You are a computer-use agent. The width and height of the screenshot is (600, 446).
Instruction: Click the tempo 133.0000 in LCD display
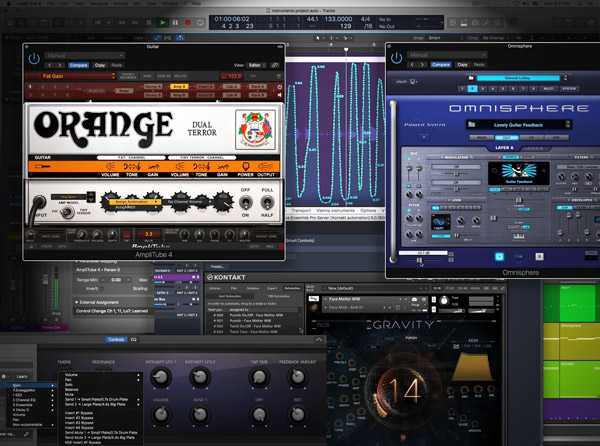coord(338,19)
